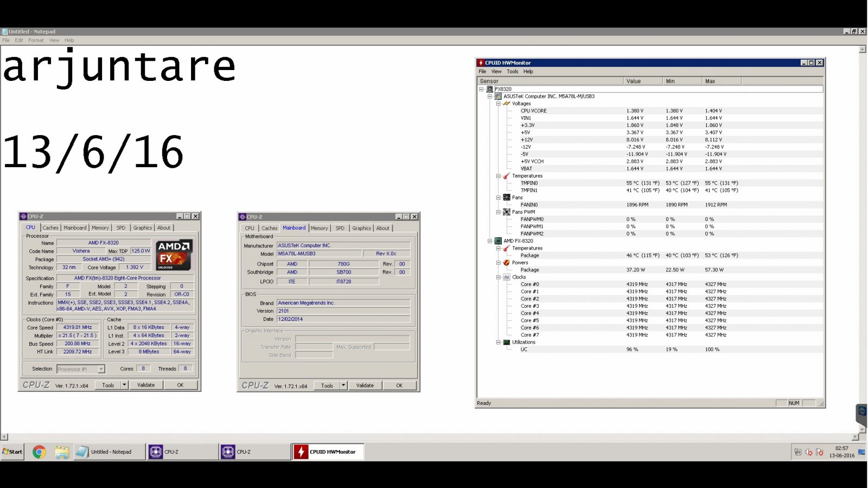868x488 pixels.
Task: Collapse the AMD FX-8320 node
Action: (490, 241)
